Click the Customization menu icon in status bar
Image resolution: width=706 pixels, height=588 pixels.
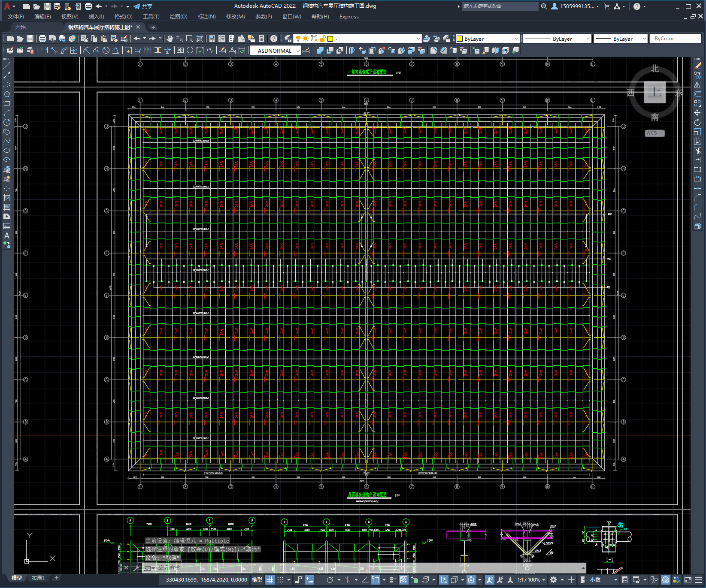coord(698,580)
